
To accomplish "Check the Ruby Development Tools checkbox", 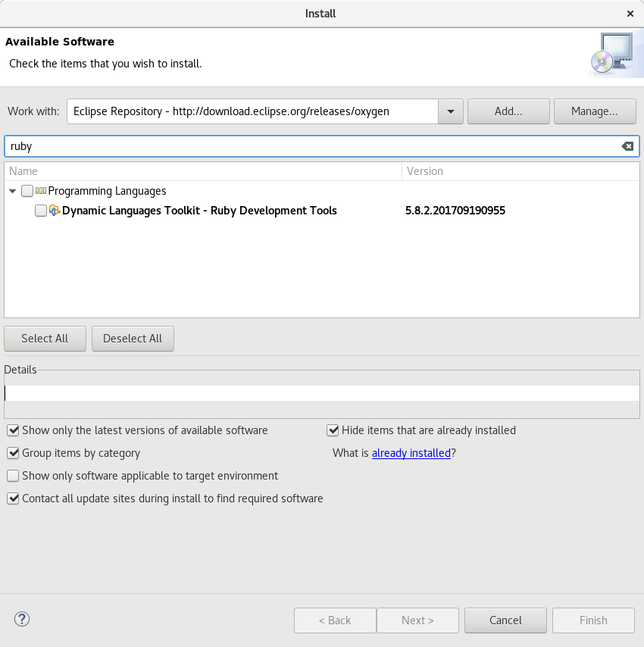I will 41,211.
